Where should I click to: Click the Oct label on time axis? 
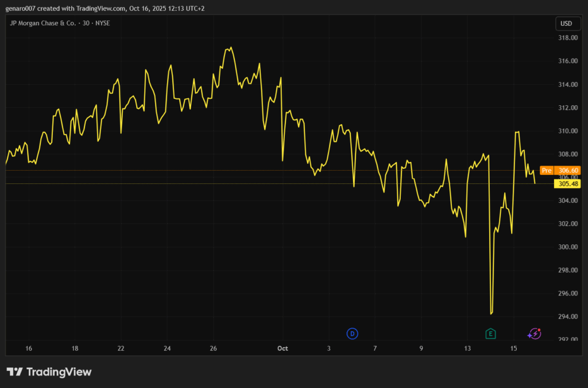click(282, 348)
